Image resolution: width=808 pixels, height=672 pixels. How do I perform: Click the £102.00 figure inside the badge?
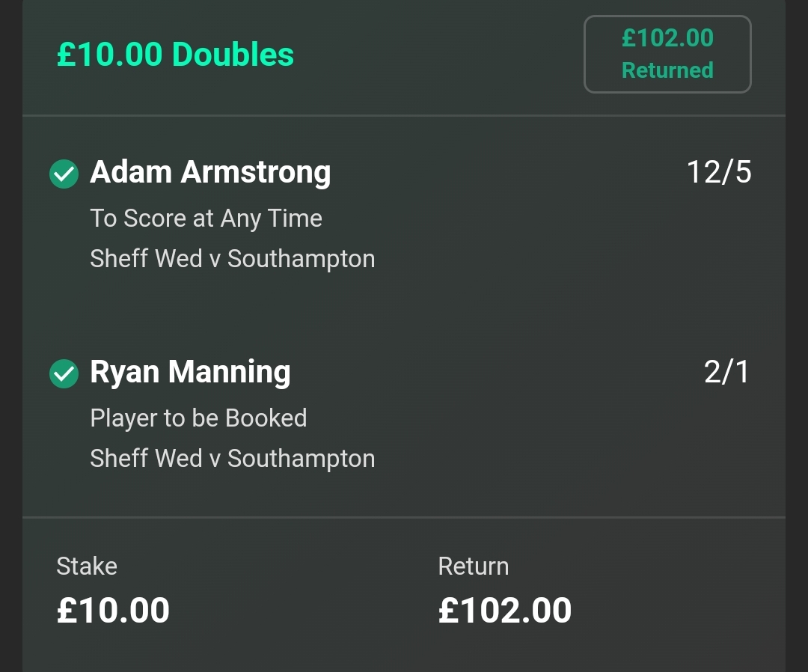pyautogui.click(x=667, y=38)
